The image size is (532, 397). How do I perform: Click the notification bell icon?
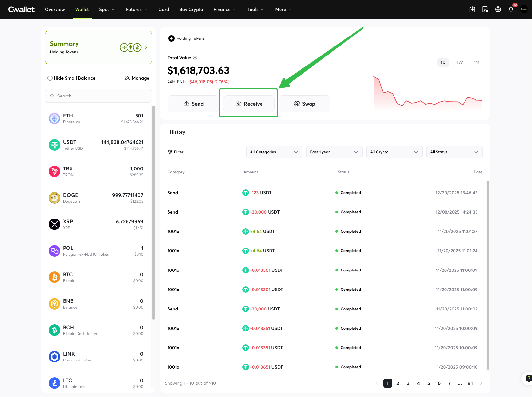[511, 9]
